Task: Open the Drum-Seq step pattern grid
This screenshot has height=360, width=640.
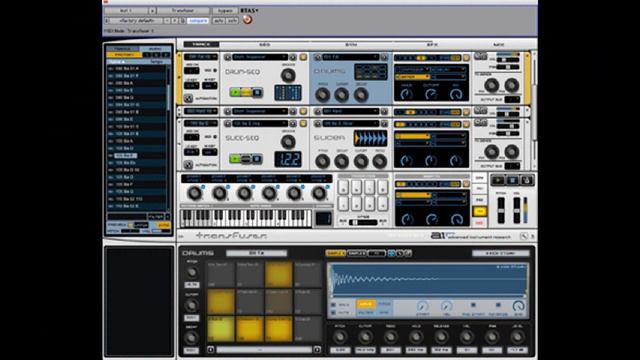Action: [288, 92]
